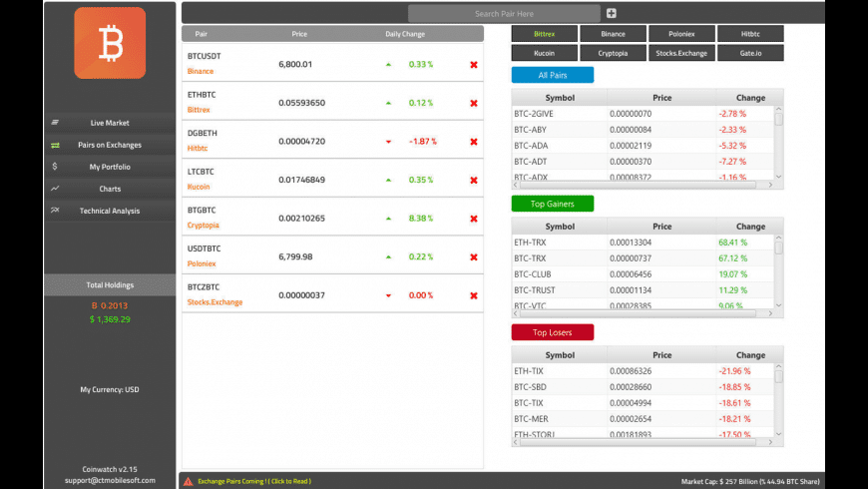The width and height of the screenshot is (868, 489).
Task: Click Symbol column header in All Pairs
Action: coord(560,98)
